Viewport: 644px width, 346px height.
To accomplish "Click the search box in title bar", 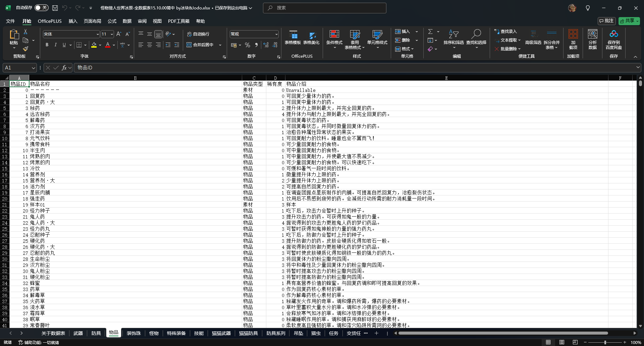I will click(324, 8).
